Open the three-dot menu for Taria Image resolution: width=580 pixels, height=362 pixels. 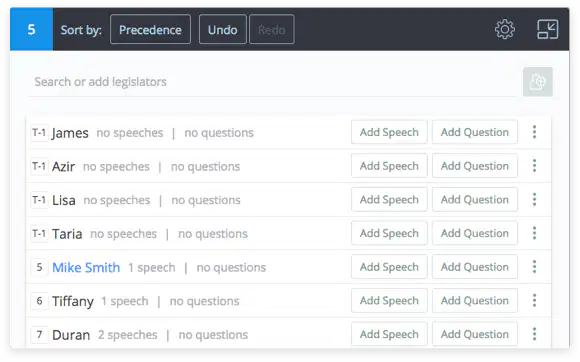point(534,233)
